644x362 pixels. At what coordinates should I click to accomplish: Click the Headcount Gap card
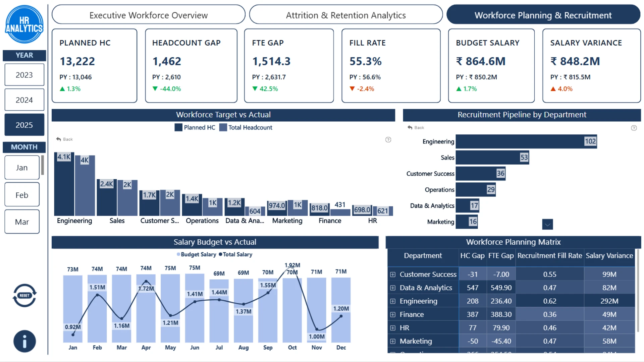[x=191, y=66]
